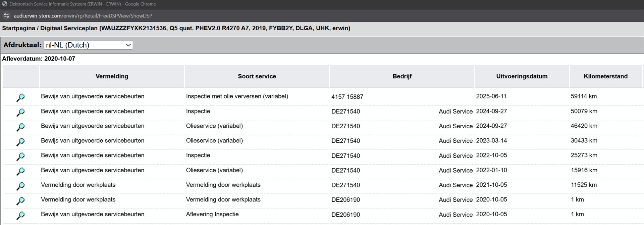Select 'Audi Service' in the 2023-03-14 row
The height and width of the screenshot is (225, 644).
click(455, 141)
